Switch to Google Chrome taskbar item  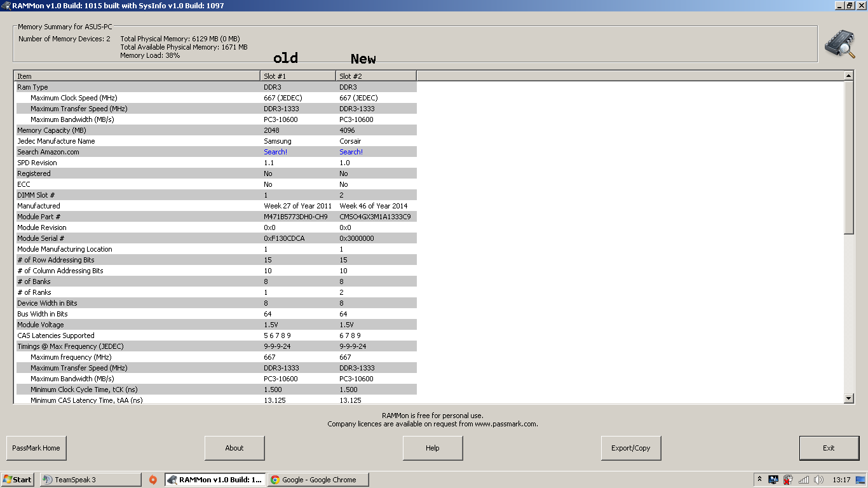318,480
